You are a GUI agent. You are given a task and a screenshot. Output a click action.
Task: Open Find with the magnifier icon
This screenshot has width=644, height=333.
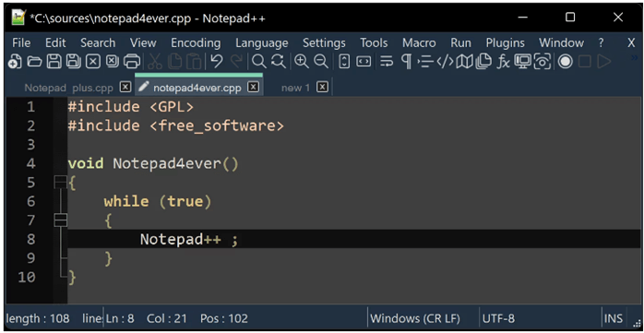click(258, 62)
